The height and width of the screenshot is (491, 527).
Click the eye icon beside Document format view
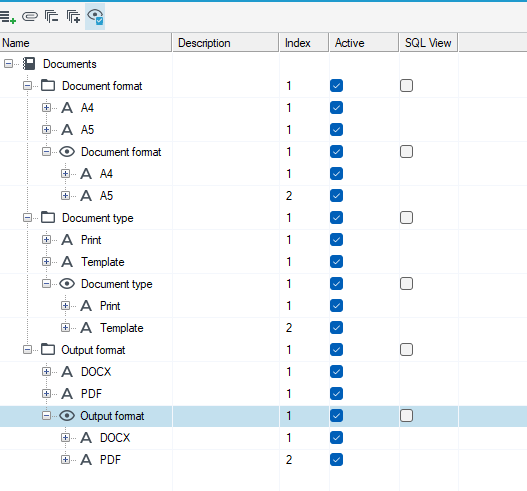[x=67, y=152]
